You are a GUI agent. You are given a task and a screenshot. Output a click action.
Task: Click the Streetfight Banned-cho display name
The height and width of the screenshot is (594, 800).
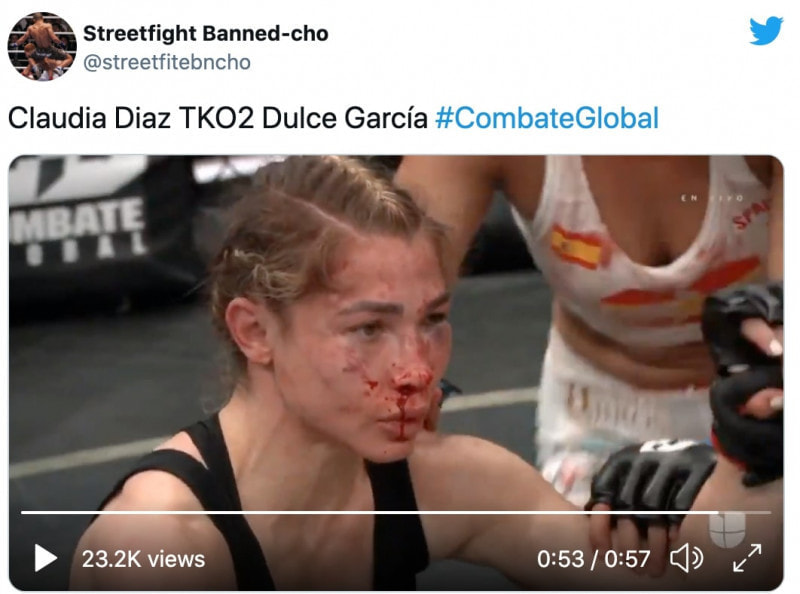(x=206, y=34)
